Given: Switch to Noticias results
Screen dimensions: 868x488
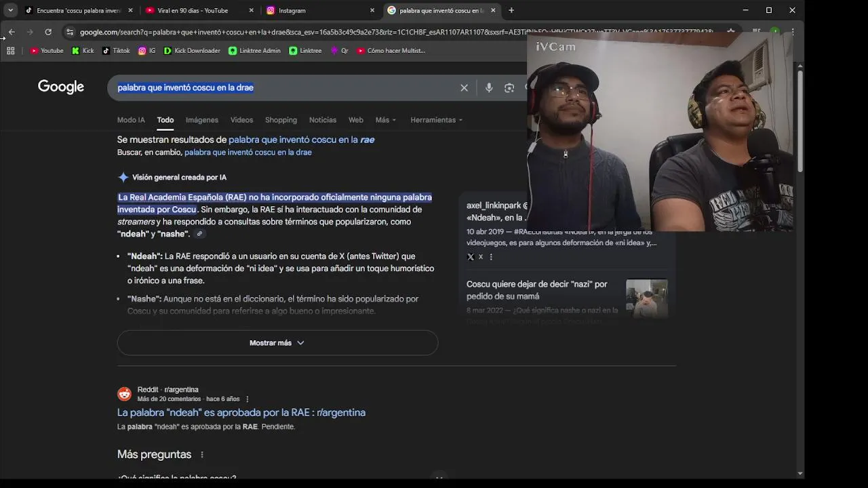Looking at the screenshot, I should [323, 120].
